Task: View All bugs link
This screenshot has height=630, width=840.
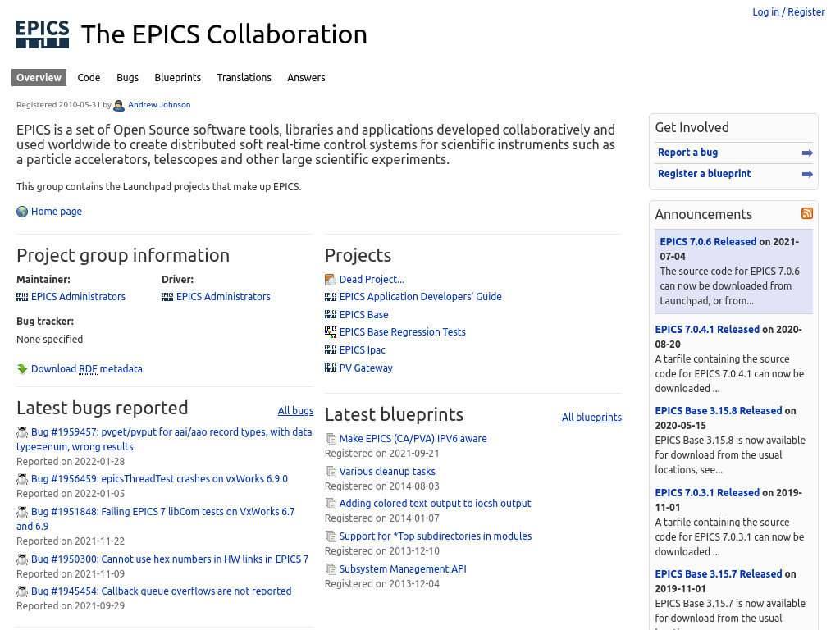Action: 295,411
